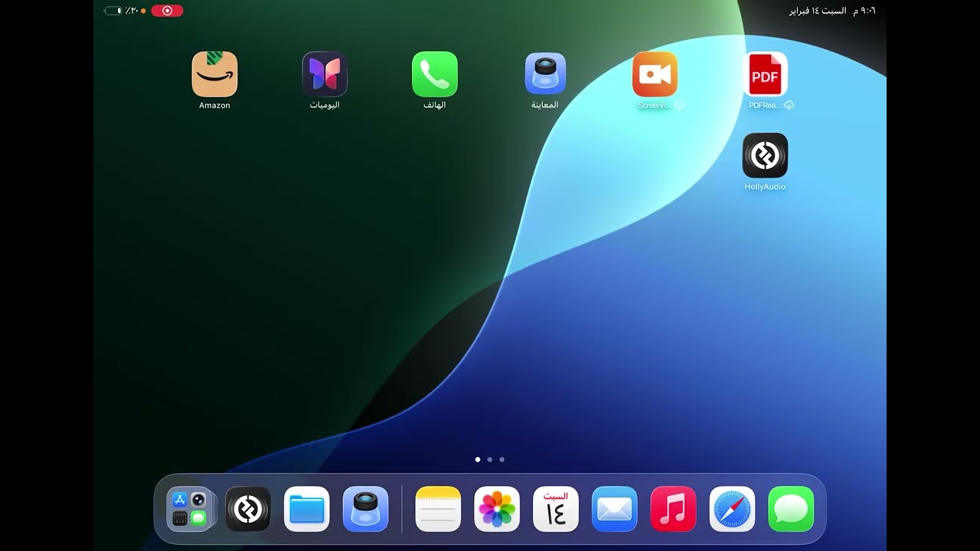Open the Calendar app showing ١٤
This screenshot has width=980, height=551.
[556, 509]
